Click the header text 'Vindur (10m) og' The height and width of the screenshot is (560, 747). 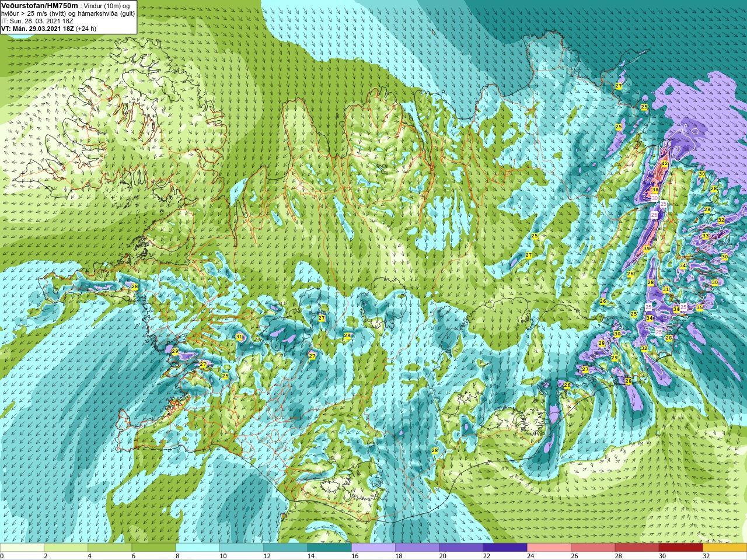[x=107, y=5]
